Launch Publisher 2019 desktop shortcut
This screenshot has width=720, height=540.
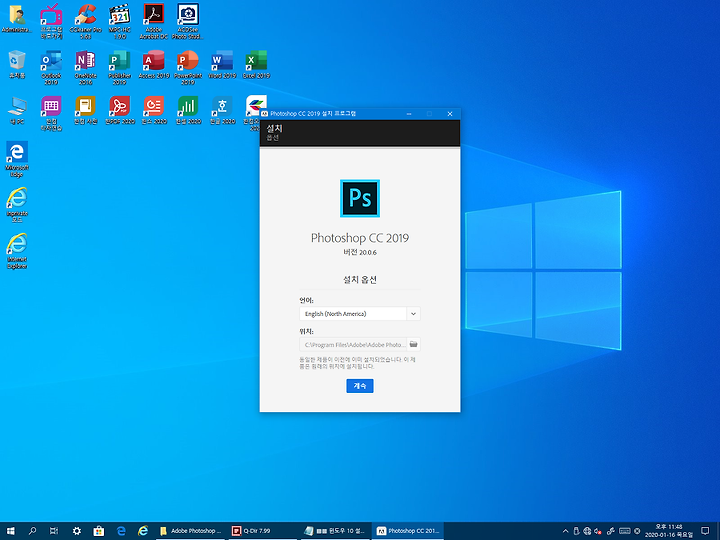coord(120,68)
